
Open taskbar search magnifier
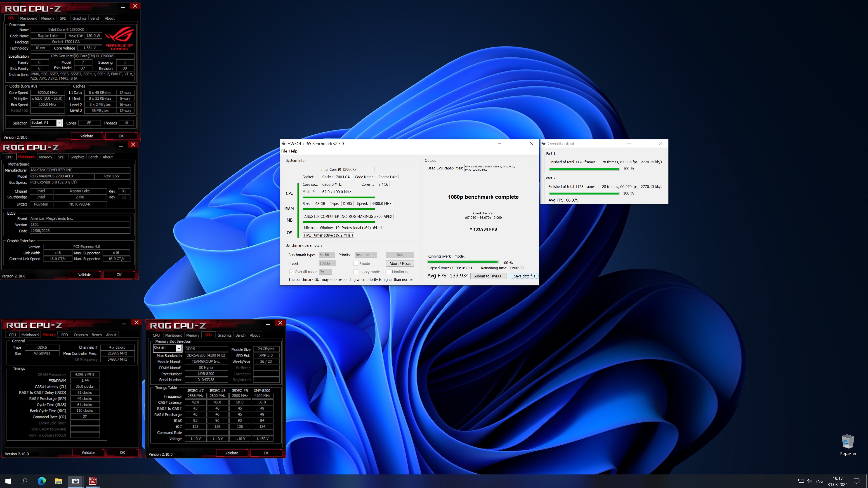pos(25,481)
